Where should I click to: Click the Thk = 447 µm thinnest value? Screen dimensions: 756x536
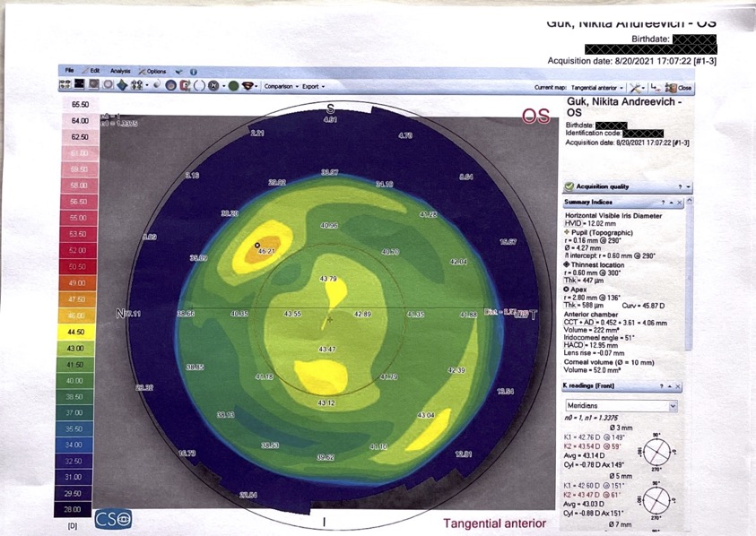(584, 280)
